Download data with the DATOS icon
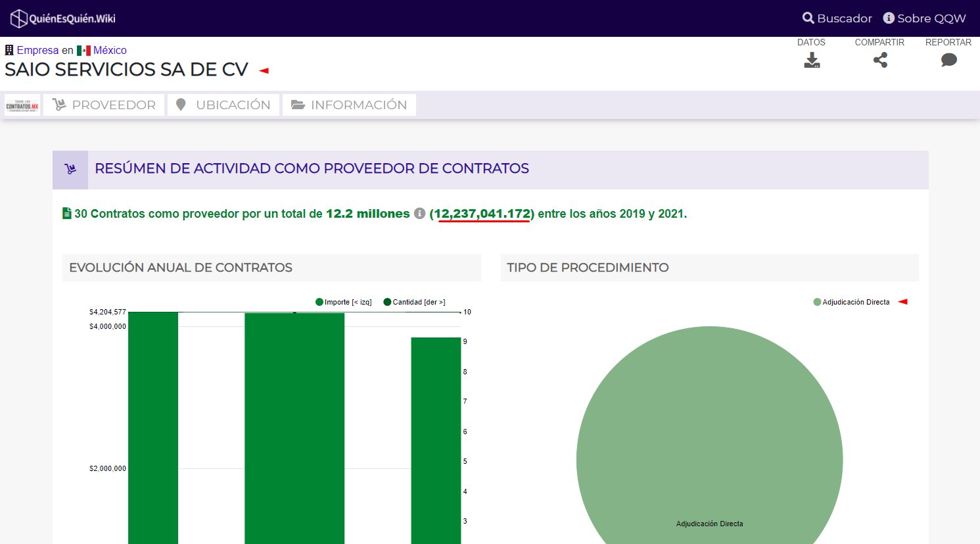 pos(812,61)
